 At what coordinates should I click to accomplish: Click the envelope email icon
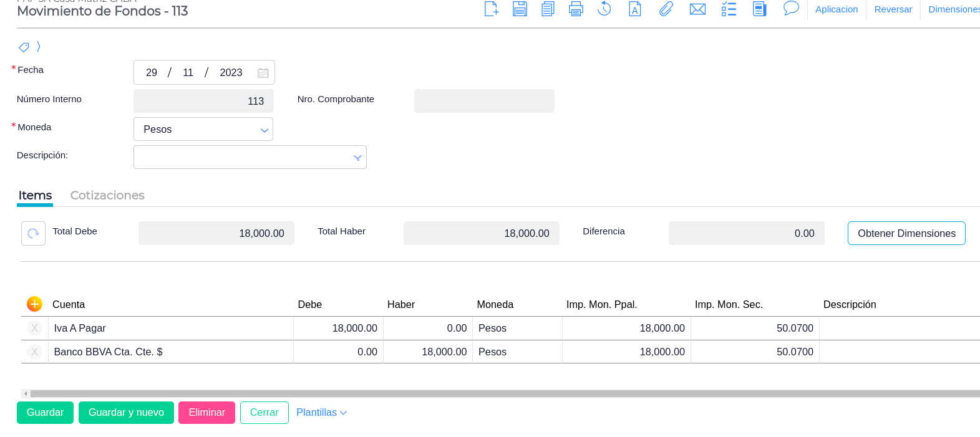tap(697, 9)
